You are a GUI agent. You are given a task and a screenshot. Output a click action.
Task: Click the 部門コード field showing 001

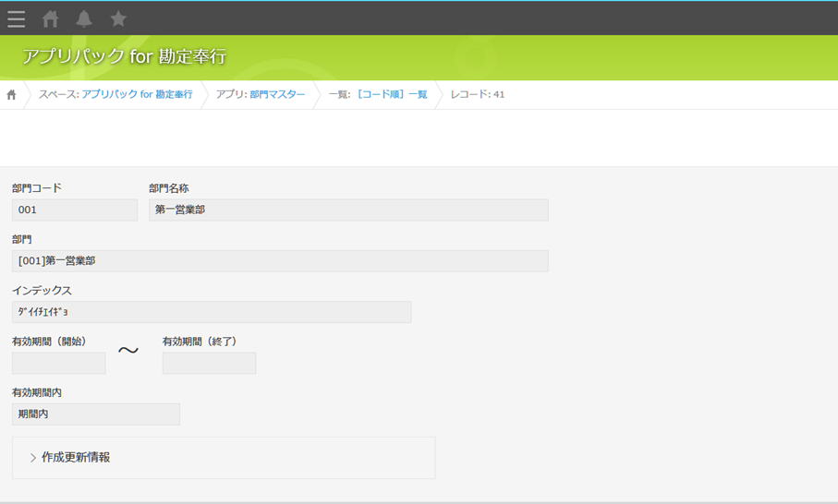click(75, 210)
